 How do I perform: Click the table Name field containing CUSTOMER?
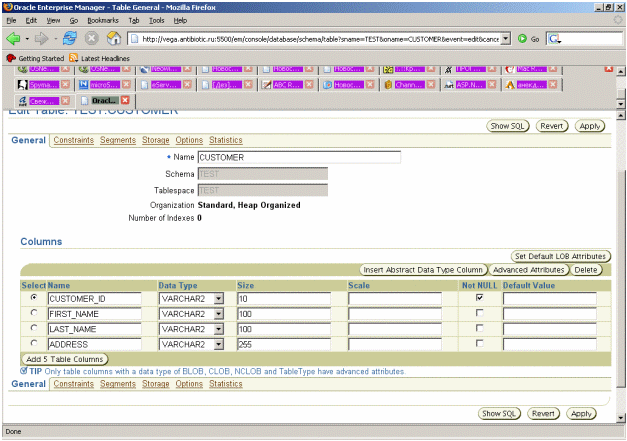pyautogui.click(x=299, y=157)
